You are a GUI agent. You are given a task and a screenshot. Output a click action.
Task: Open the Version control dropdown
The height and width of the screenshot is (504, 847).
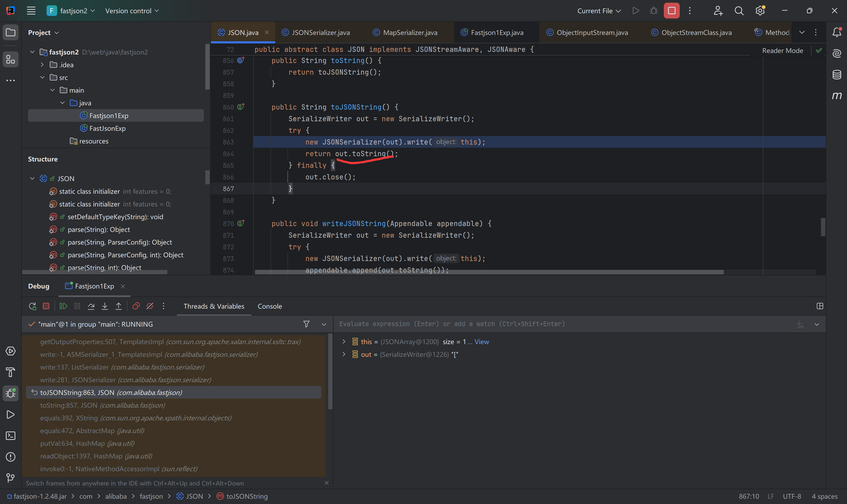(x=132, y=11)
